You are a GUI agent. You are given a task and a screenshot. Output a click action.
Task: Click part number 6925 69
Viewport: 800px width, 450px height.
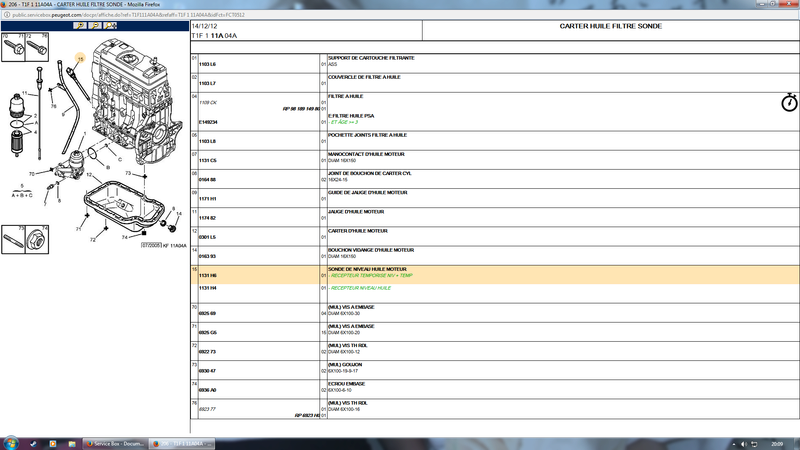[207, 313]
